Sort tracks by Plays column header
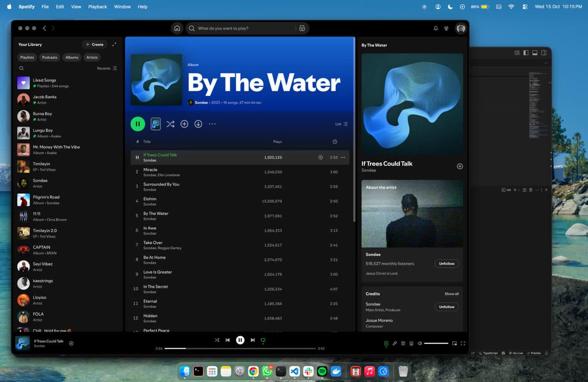 tap(277, 142)
